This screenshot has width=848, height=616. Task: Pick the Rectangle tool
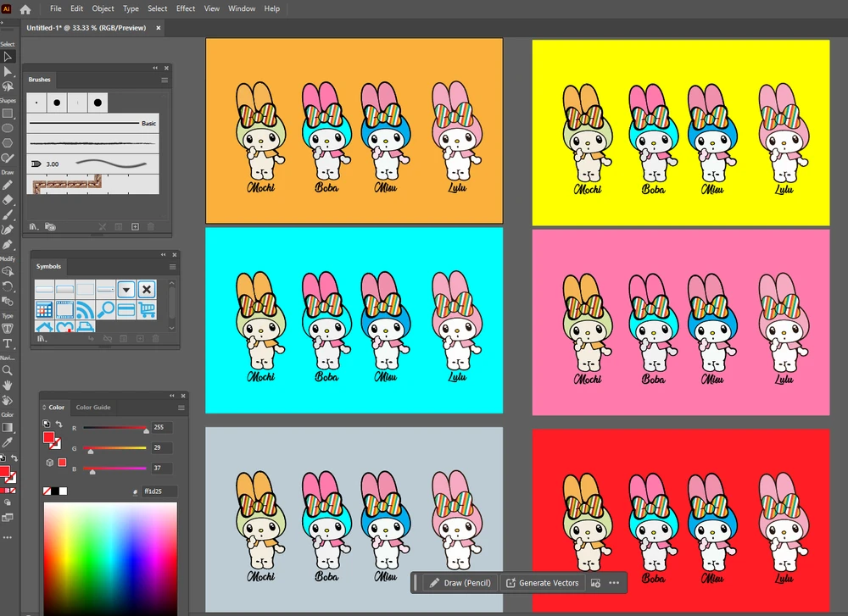pyautogui.click(x=8, y=114)
